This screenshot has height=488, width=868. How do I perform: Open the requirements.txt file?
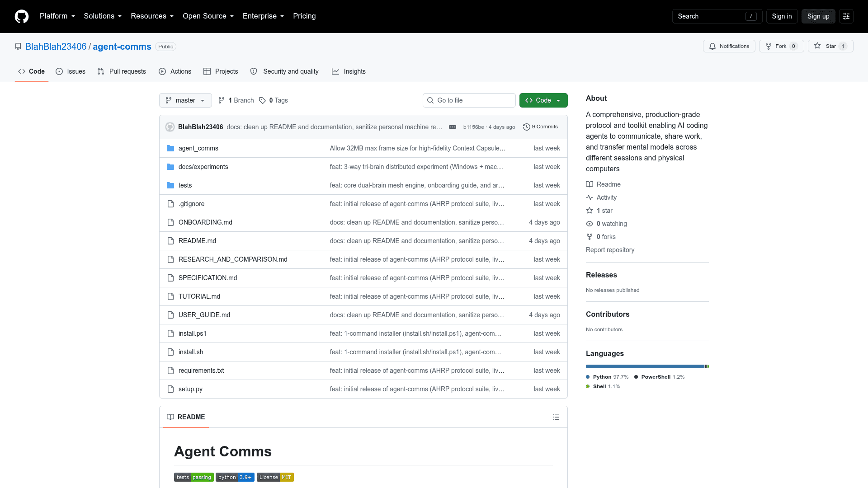(x=201, y=371)
